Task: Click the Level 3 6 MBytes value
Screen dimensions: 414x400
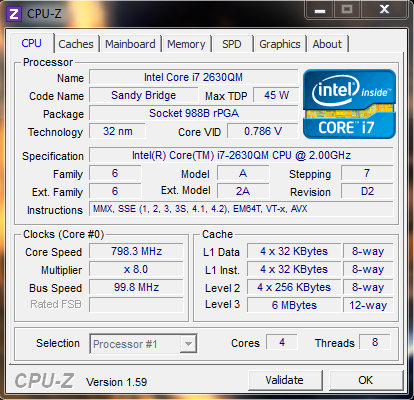Action: [294, 305]
